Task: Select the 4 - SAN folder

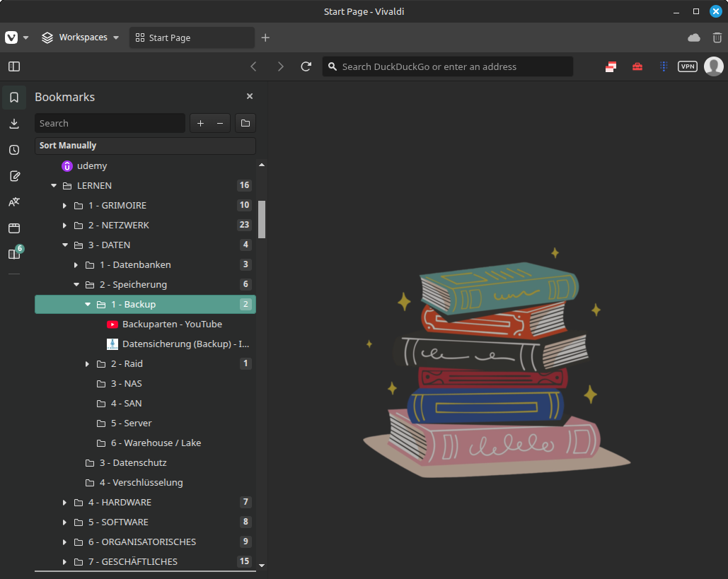Action: tap(145, 403)
